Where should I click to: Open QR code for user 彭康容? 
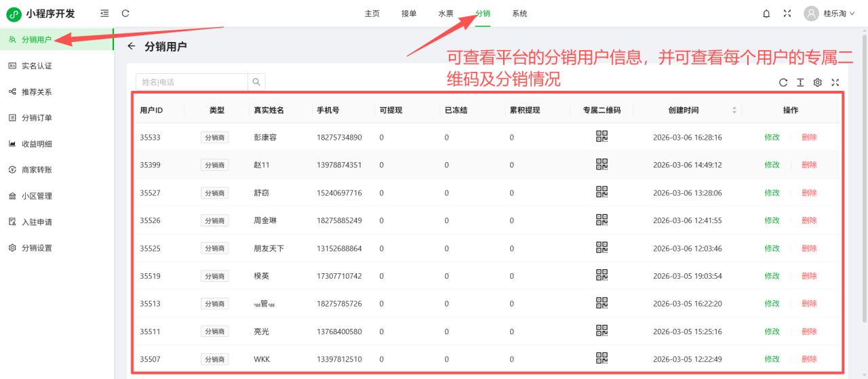pos(601,136)
